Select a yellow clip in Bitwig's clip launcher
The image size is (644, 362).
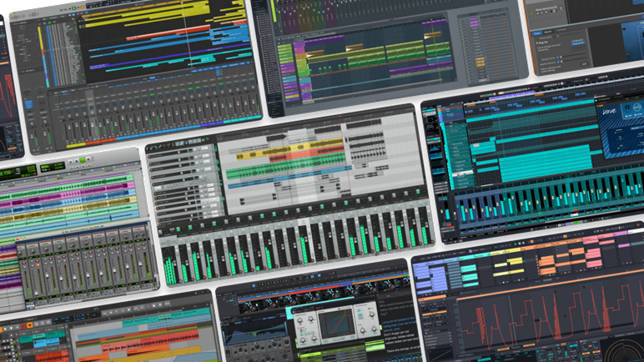[x=514, y=261]
